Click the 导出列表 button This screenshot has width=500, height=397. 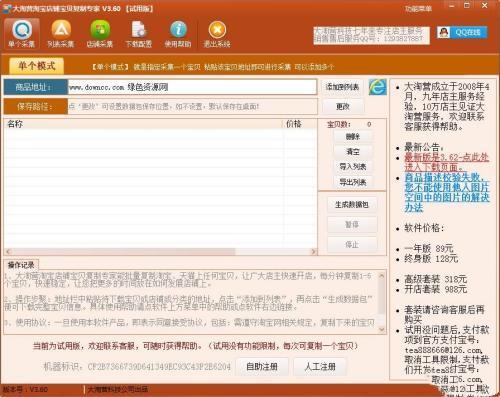click(353, 182)
